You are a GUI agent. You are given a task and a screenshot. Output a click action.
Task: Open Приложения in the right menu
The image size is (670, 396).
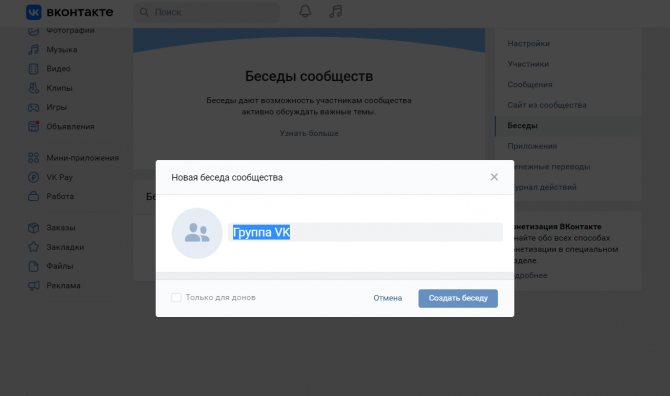tap(532, 146)
